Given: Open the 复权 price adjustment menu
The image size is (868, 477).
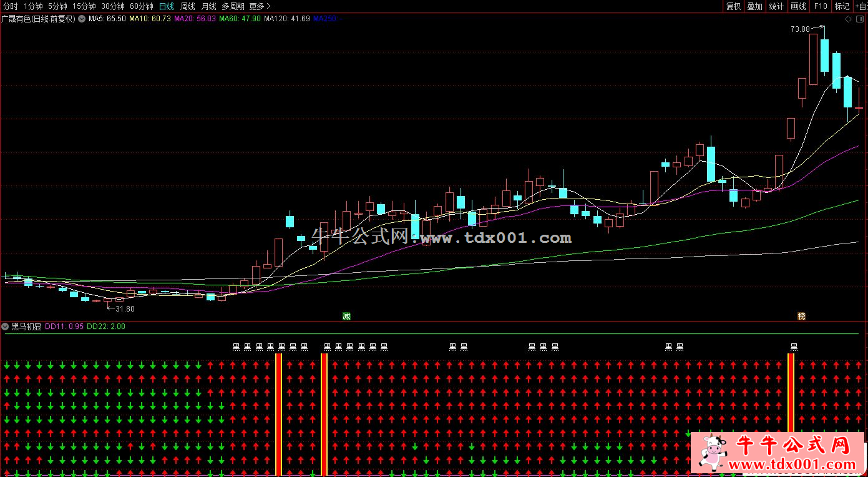Looking at the screenshot, I should [x=733, y=6].
